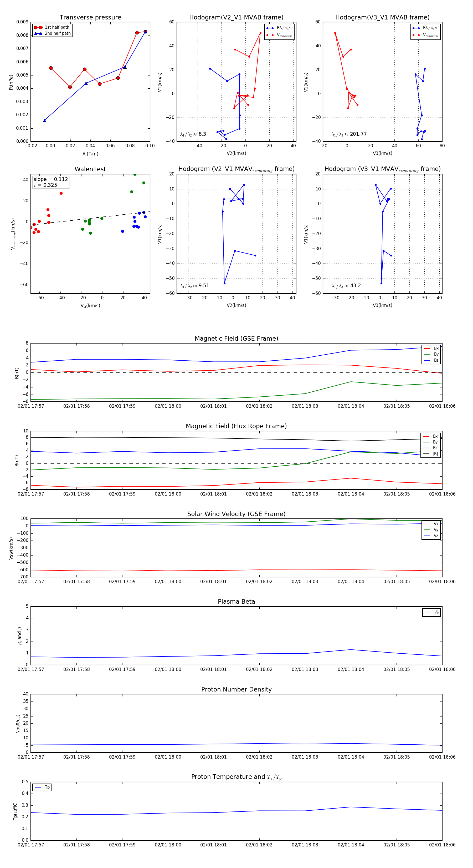473x868 pixels.
Task: Click the 'Magnetic Field (GSE Frame)' title
Action: pyautogui.click(x=236, y=339)
